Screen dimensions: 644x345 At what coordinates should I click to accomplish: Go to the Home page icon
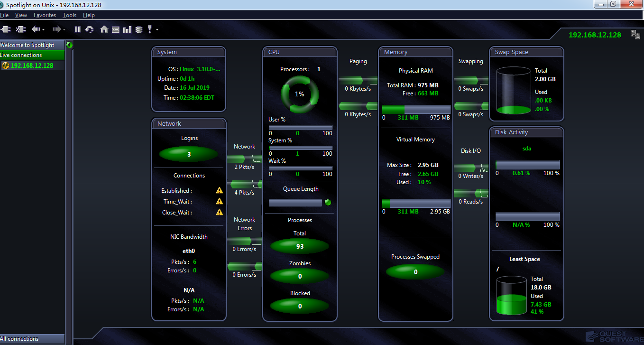[x=104, y=29]
